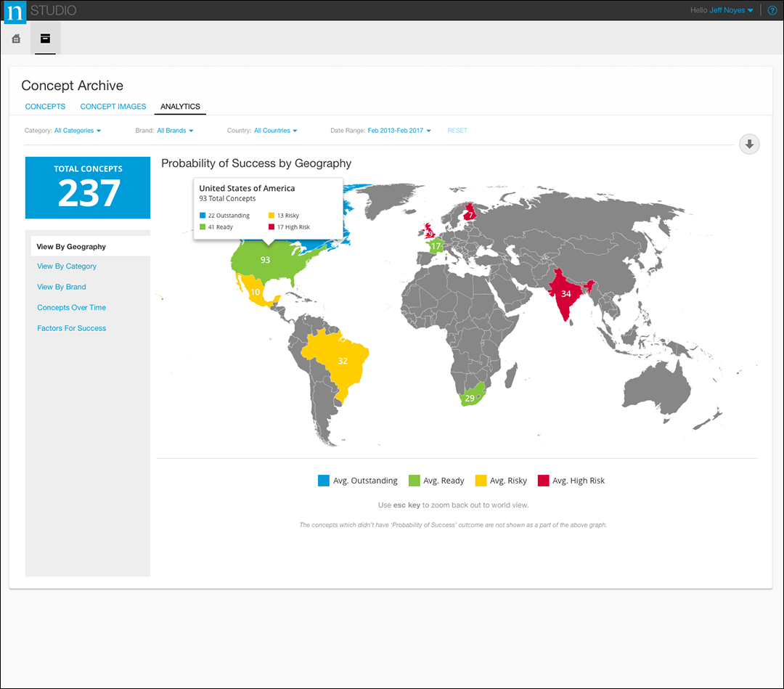Click 'Probability of Success by Geography' title
This screenshot has height=689, width=784.
tap(256, 163)
